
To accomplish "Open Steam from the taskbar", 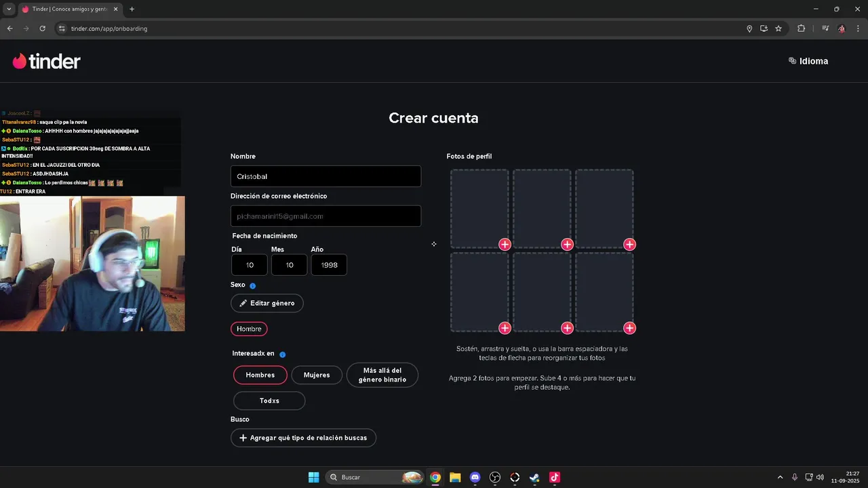I will (x=534, y=477).
